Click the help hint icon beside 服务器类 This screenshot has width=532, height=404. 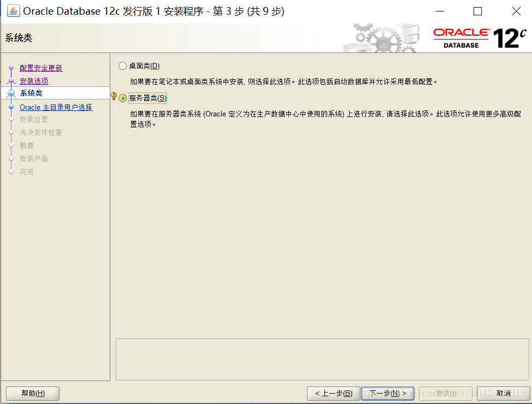pyautogui.click(x=114, y=96)
